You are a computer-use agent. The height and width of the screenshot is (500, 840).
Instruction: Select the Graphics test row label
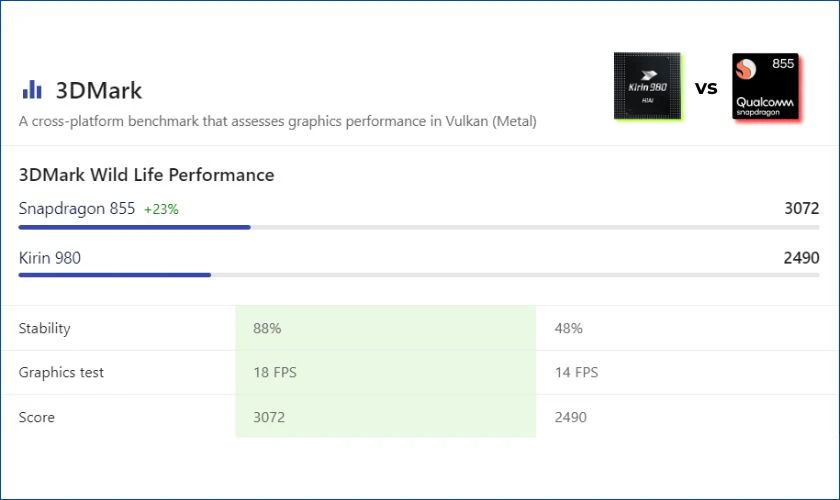point(61,372)
